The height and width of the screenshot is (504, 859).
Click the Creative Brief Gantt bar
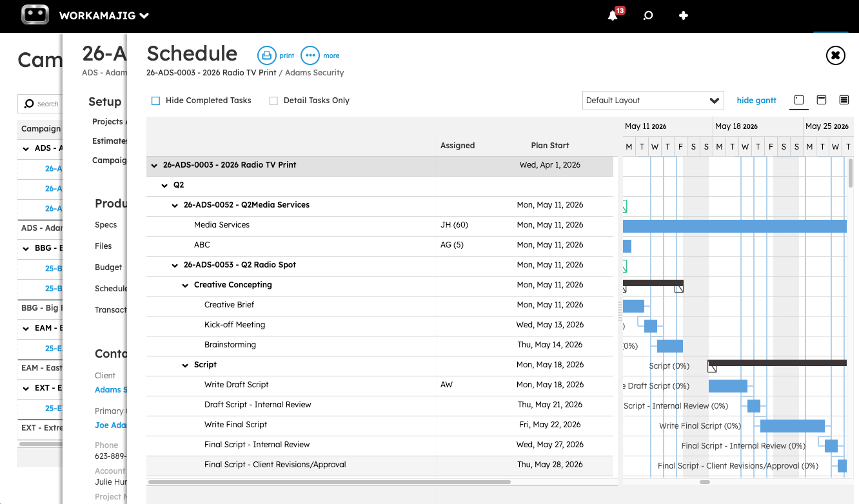633,306
